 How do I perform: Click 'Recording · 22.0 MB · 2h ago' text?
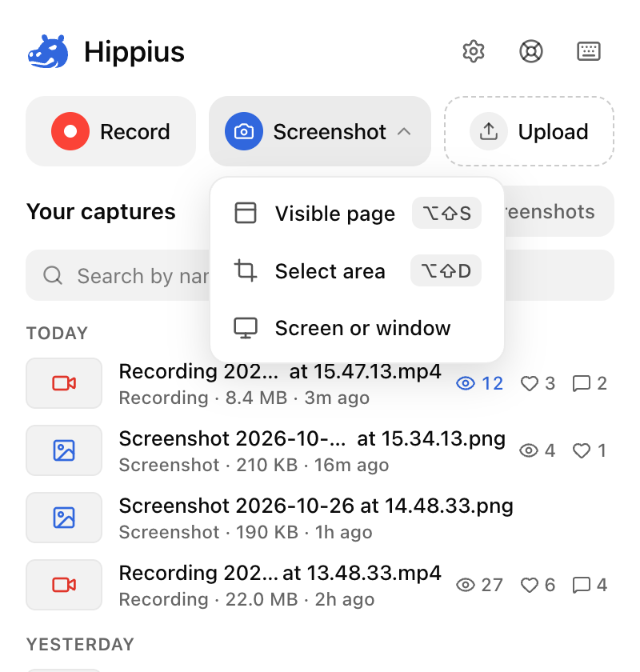(246, 600)
